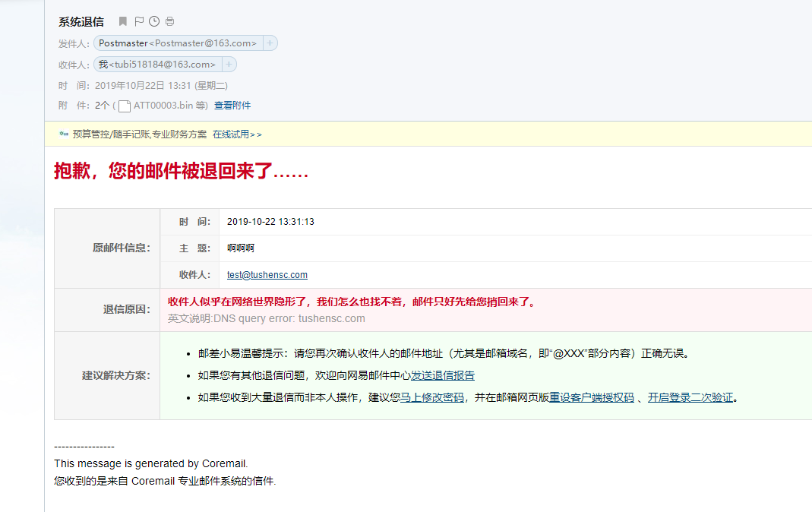Click the bookmark icon beside 系统退信
This screenshot has height=512, width=812.
123,21
